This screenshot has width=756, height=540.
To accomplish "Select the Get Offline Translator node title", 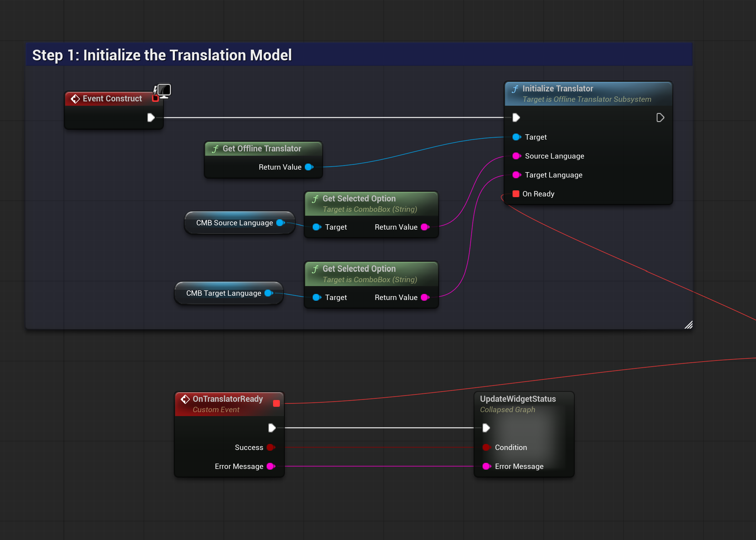I will point(262,149).
